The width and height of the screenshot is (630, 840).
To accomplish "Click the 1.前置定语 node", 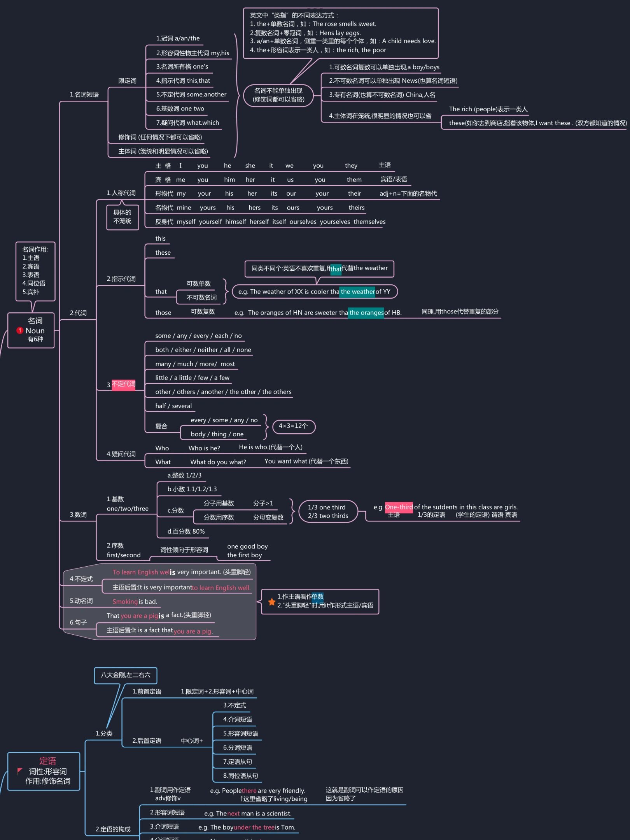I will tap(147, 691).
